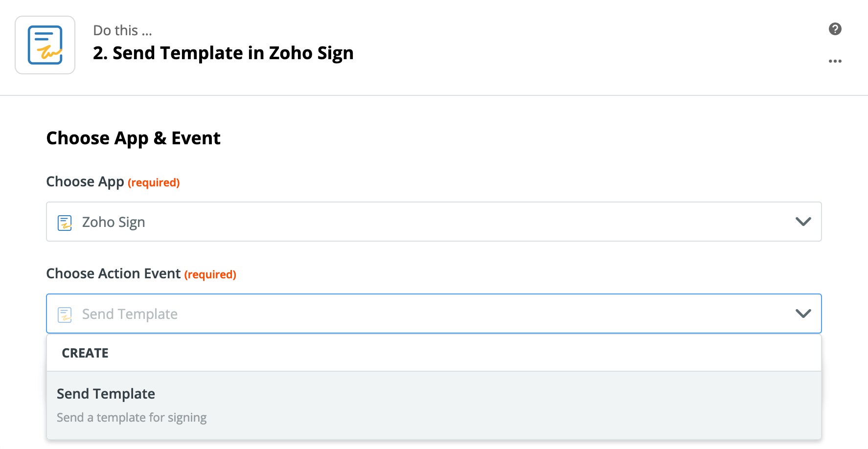Screen dimensions: 868x449
Task: Open the Zoho Sign app selector
Action: (x=434, y=222)
